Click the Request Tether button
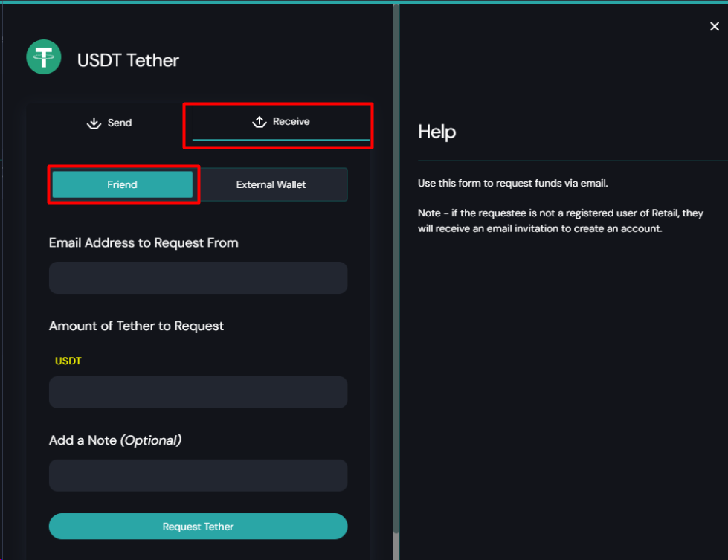The width and height of the screenshot is (728, 560). pyautogui.click(x=199, y=526)
